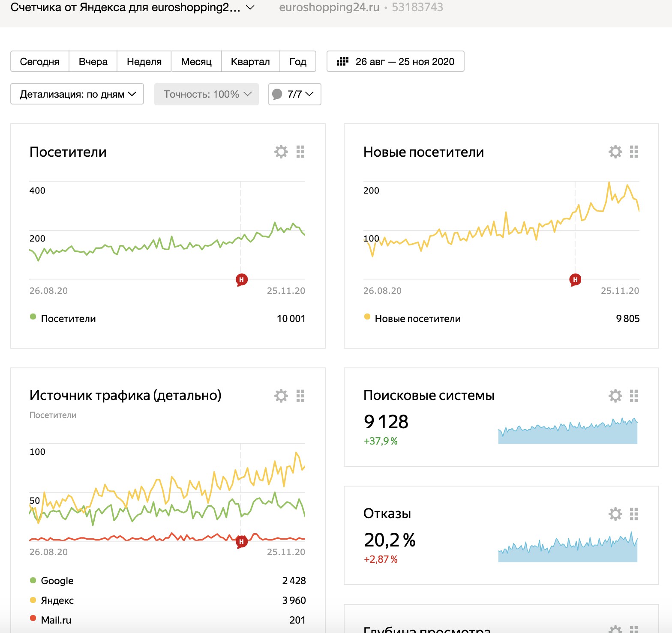The height and width of the screenshot is (633, 672).
Task: Open the Точность: 100% dropdown
Action: (207, 94)
